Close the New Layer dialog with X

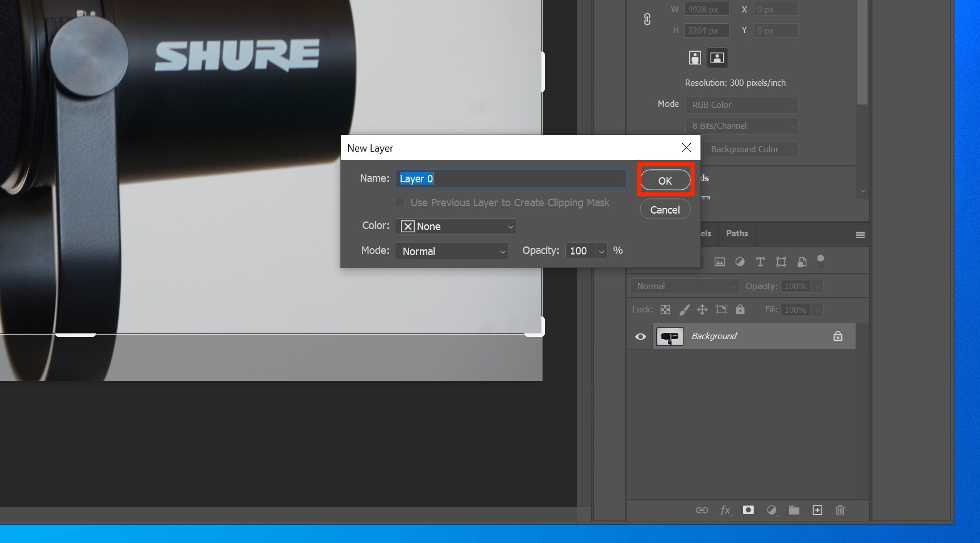point(686,148)
